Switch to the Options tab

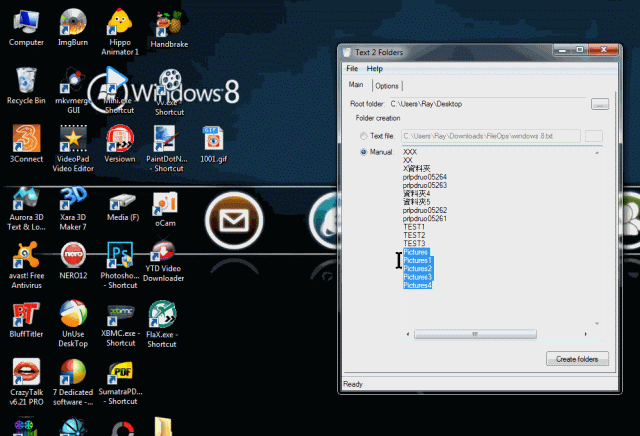click(x=387, y=86)
